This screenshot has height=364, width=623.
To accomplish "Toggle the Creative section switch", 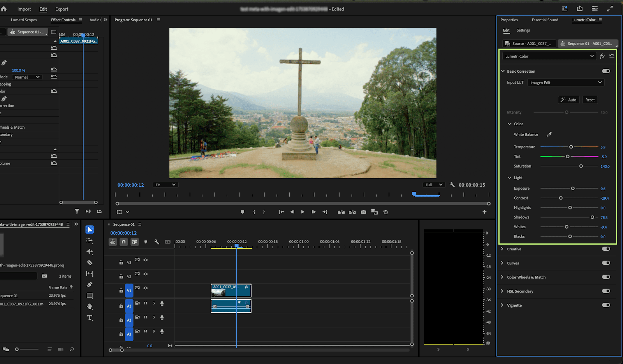I will point(606,249).
